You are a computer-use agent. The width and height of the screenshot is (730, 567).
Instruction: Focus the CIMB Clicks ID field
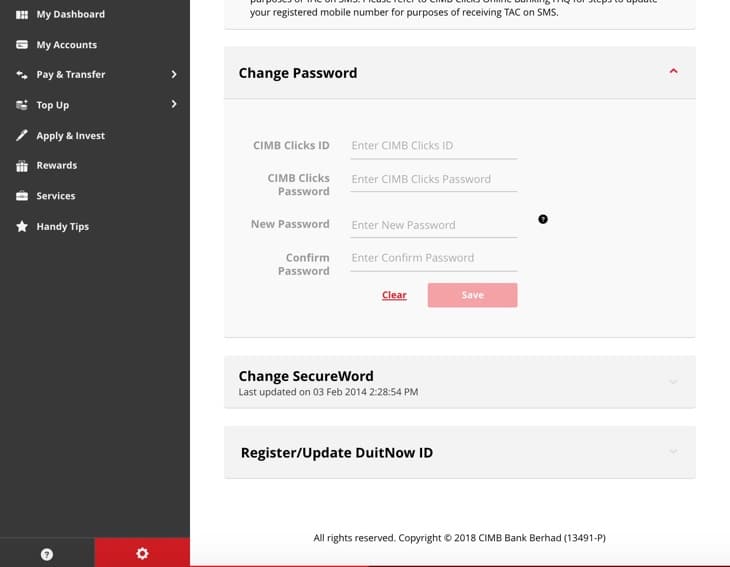[x=434, y=146]
